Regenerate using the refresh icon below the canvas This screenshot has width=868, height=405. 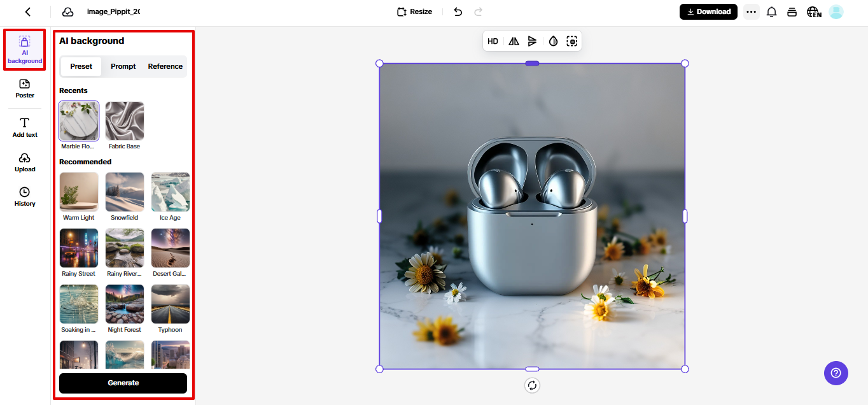532,385
